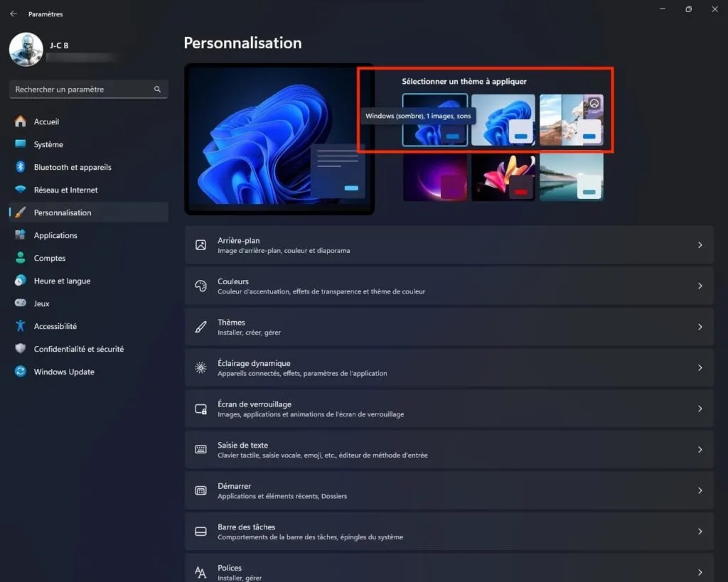Click the Éclairage dynamique sun icon
Image resolution: width=728 pixels, height=582 pixels.
coord(200,367)
